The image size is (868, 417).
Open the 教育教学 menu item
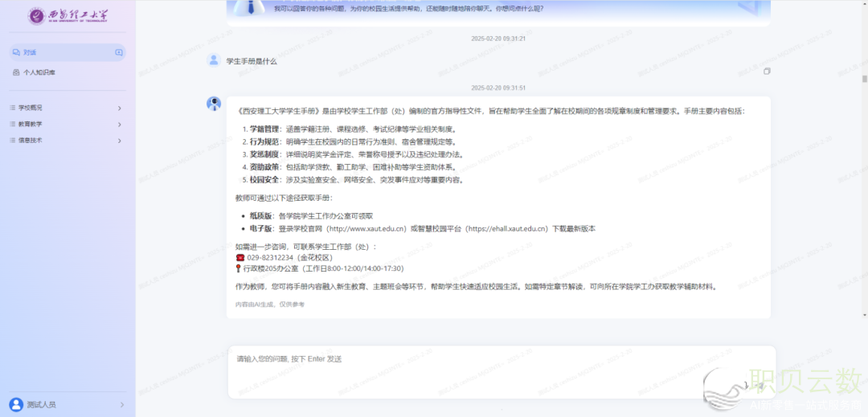[x=31, y=125]
